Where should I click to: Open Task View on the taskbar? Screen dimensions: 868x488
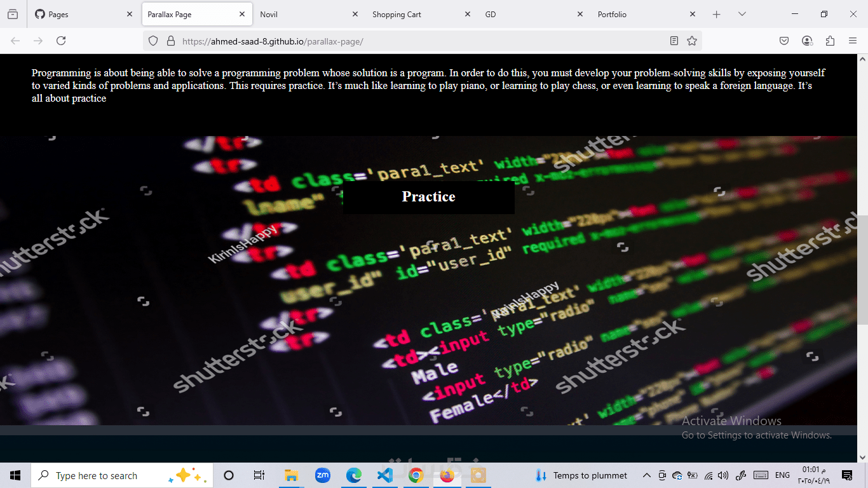click(x=259, y=475)
